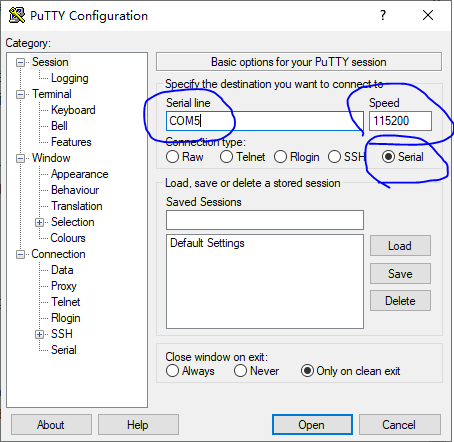Choose the SSH connection type

click(334, 157)
